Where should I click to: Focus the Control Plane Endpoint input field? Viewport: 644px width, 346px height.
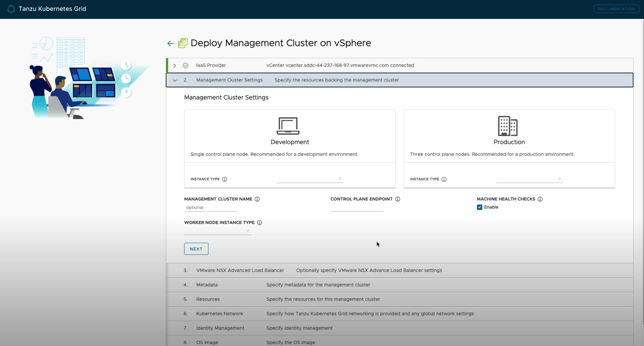pyautogui.click(x=357, y=207)
